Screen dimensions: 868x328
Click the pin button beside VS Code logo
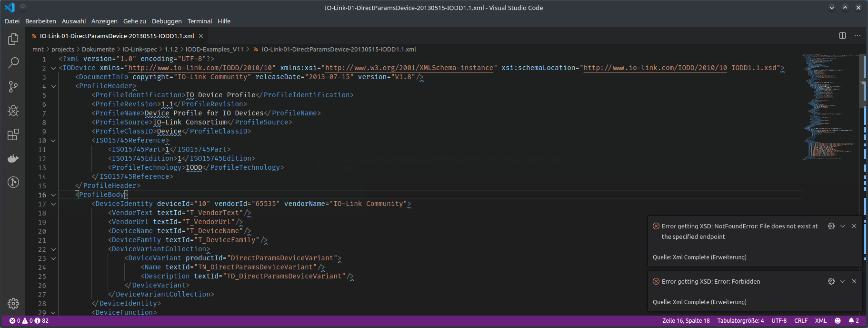pyautogui.click(x=23, y=8)
